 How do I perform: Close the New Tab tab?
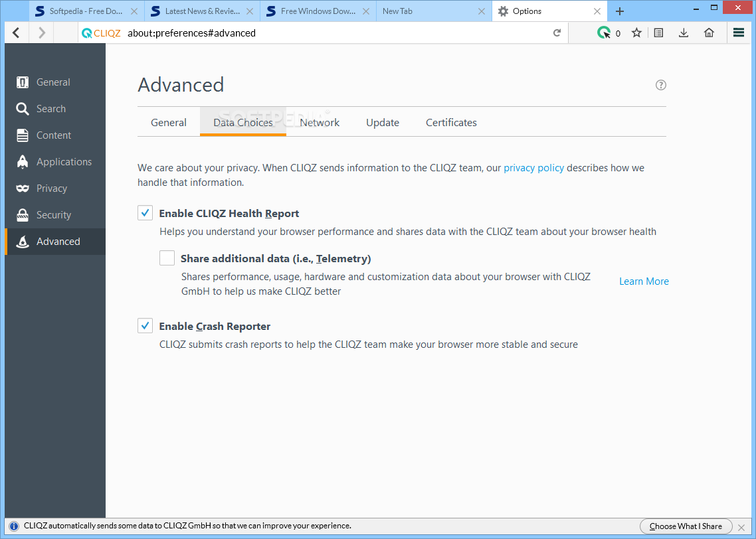point(481,11)
